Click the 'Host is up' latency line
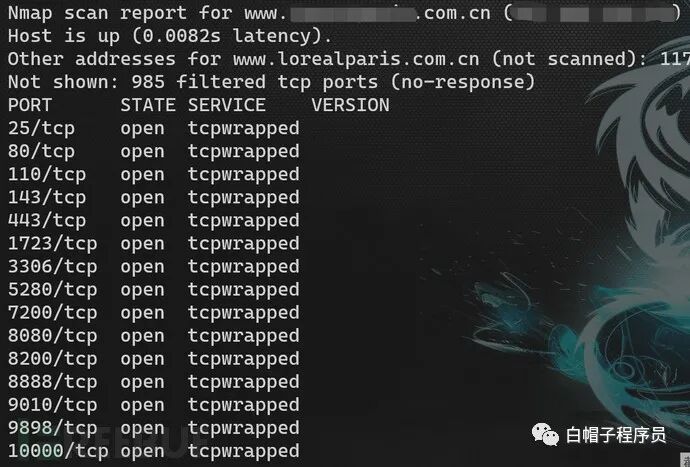Image resolution: width=690 pixels, height=467 pixels. pyautogui.click(x=170, y=36)
